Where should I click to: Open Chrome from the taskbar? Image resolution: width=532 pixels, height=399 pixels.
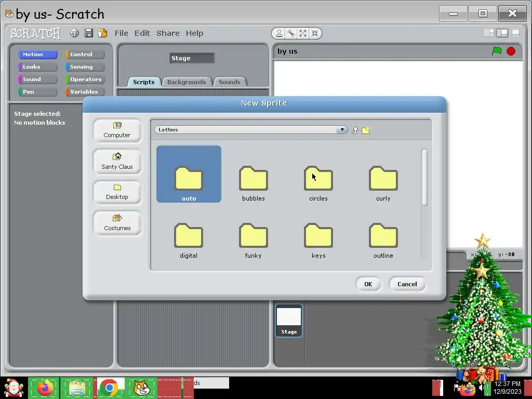[109, 388]
